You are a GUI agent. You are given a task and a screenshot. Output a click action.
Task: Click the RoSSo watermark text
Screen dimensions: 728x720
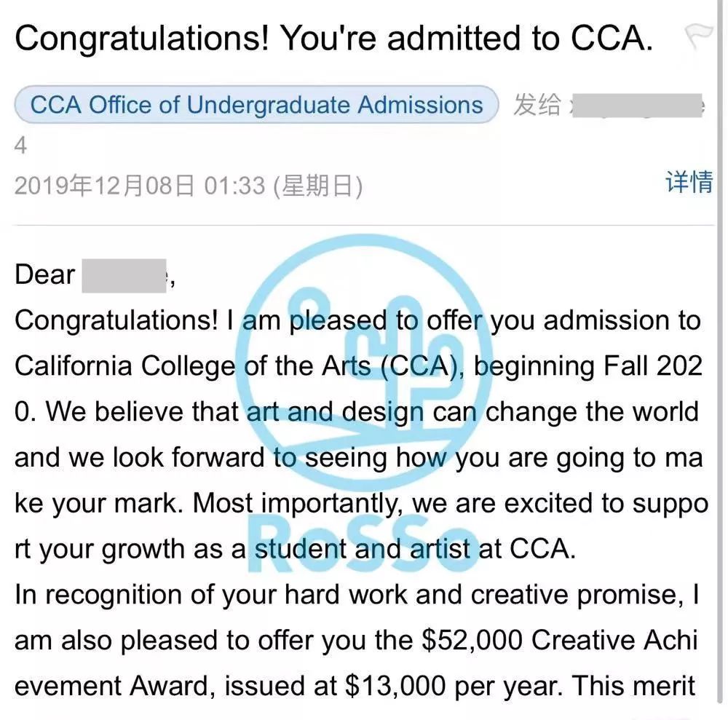(x=363, y=542)
